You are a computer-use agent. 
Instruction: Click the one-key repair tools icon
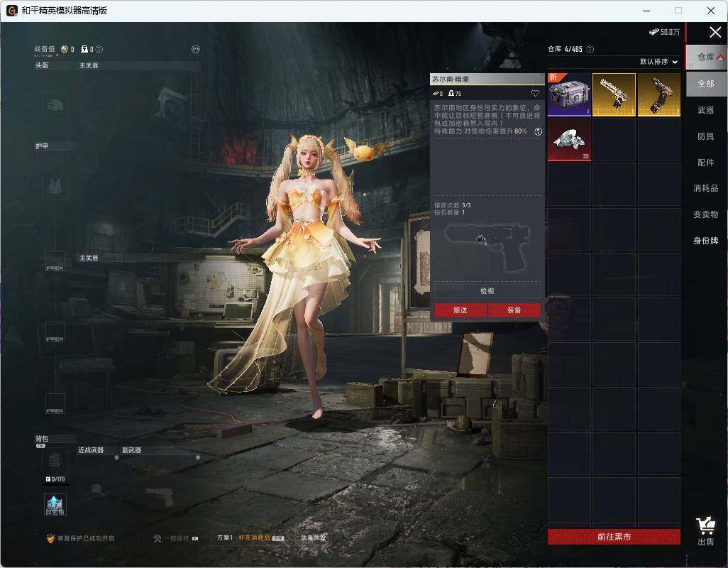[157, 538]
